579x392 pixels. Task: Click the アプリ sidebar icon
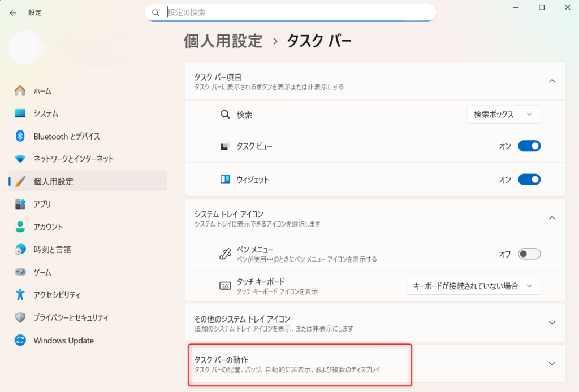[20, 204]
